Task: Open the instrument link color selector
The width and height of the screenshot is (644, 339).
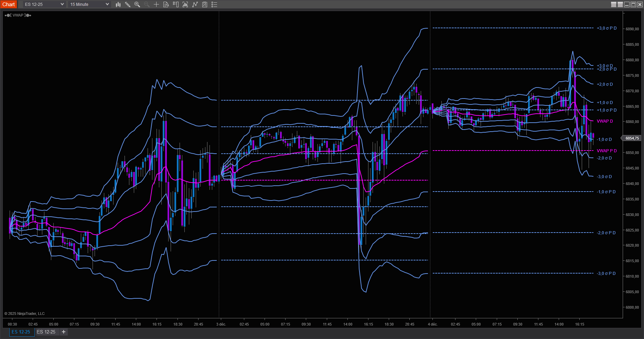Action: tap(614, 4)
